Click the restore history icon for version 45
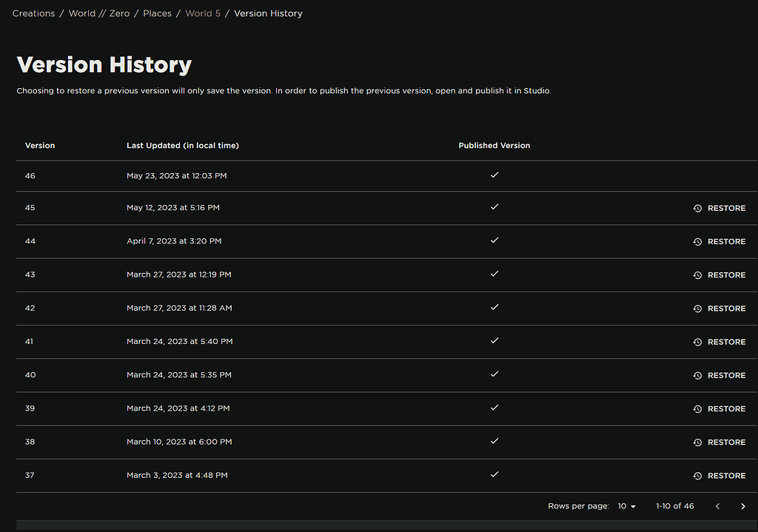Image resolution: width=758 pixels, height=532 pixels. coord(697,209)
